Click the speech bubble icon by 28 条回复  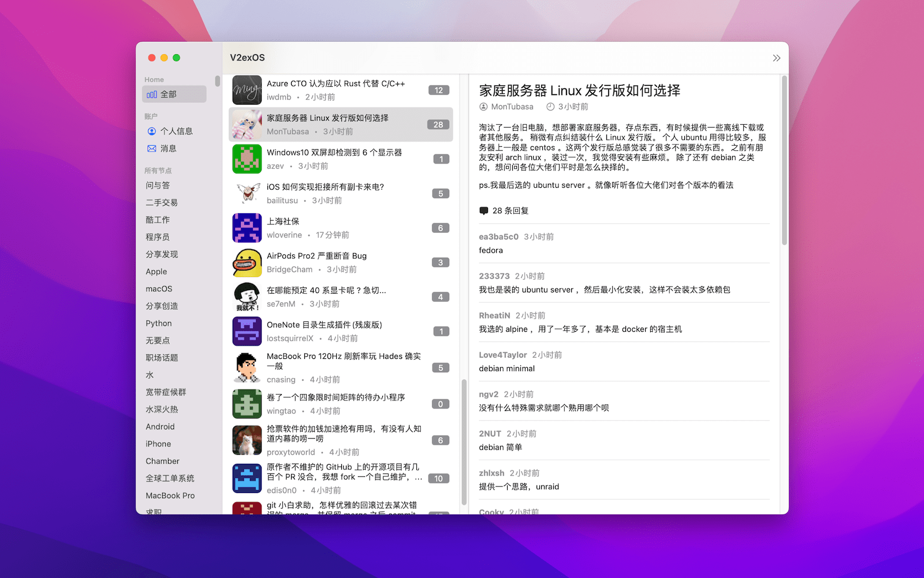tap(484, 211)
